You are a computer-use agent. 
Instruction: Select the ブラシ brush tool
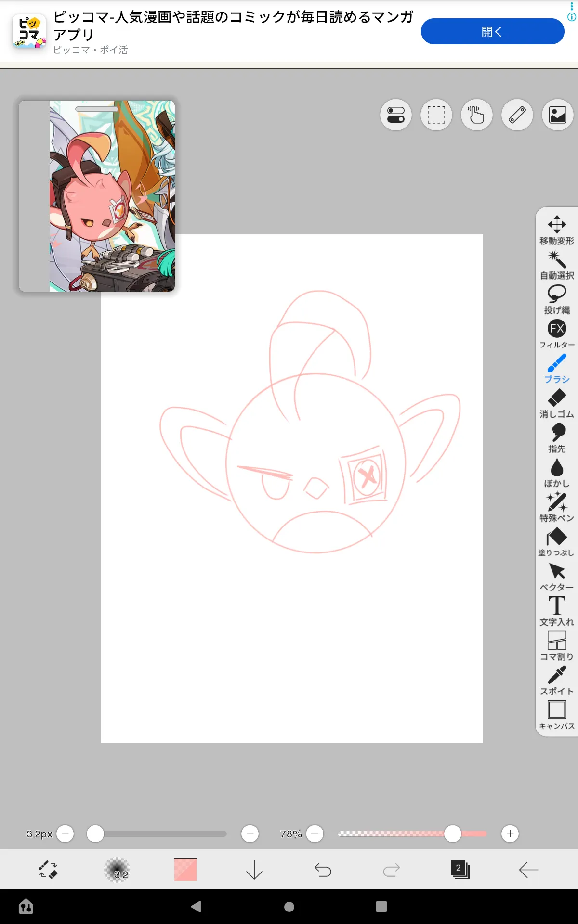(x=557, y=369)
